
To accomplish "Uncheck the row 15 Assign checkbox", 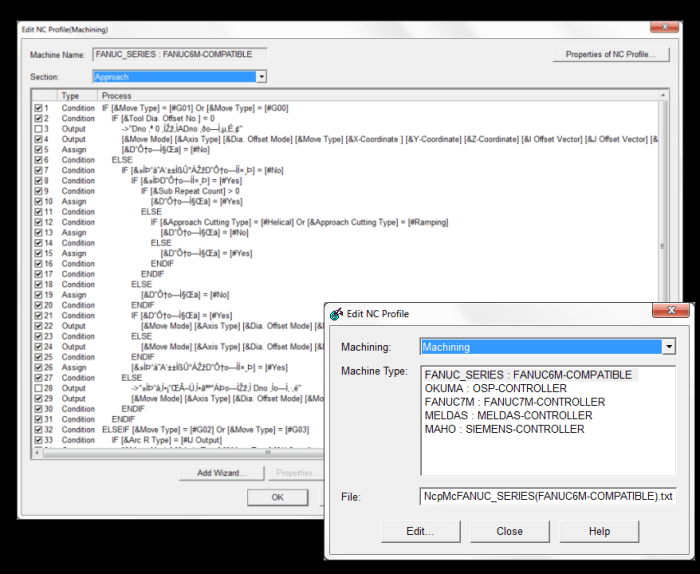I will (x=38, y=253).
